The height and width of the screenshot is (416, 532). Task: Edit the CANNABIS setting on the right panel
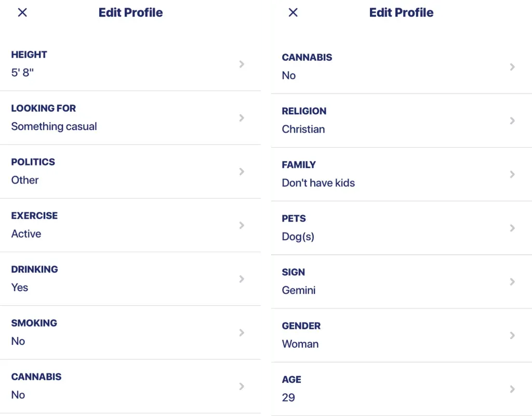400,67
